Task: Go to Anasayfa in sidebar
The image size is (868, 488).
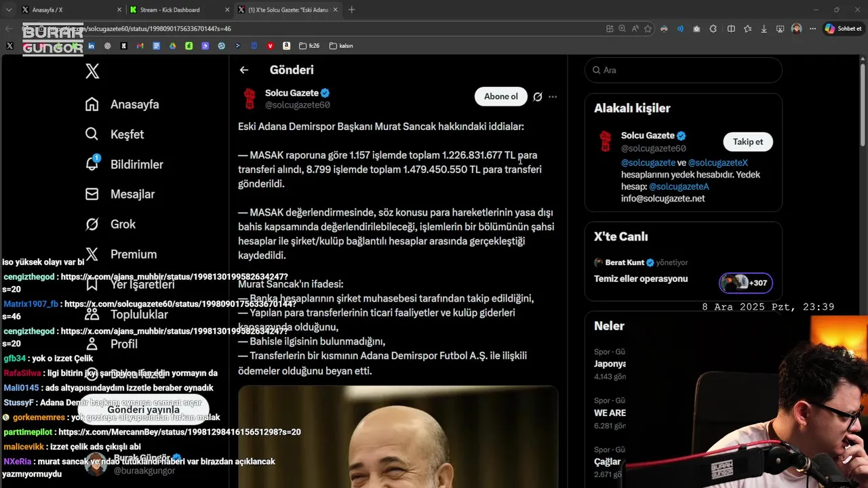Action: [x=122, y=104]
